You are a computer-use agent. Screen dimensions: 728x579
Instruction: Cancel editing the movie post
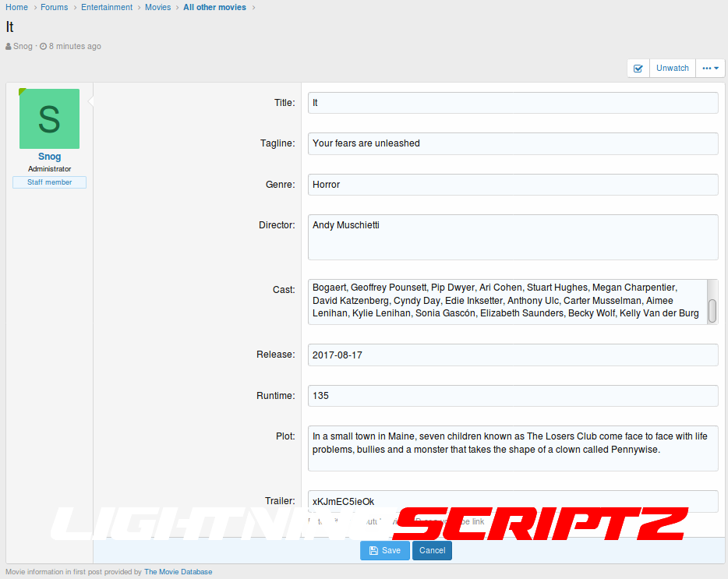click(x=432, y=550)
